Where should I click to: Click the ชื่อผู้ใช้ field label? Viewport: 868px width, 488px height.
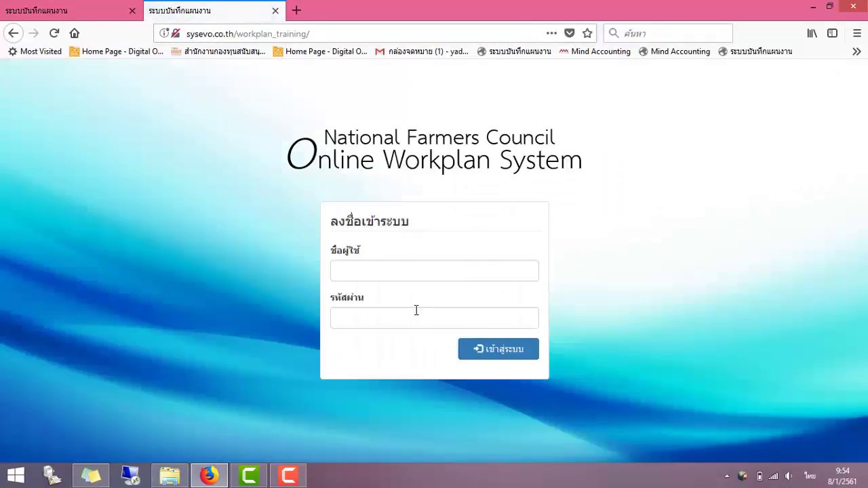point(345,250)
